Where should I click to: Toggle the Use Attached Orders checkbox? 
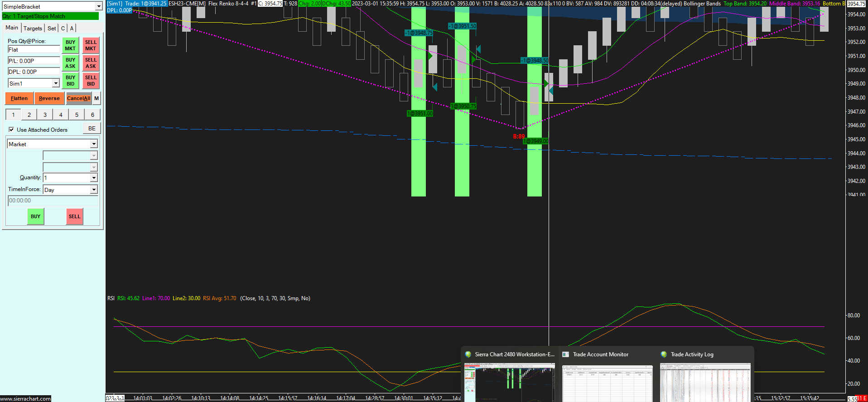11,130
